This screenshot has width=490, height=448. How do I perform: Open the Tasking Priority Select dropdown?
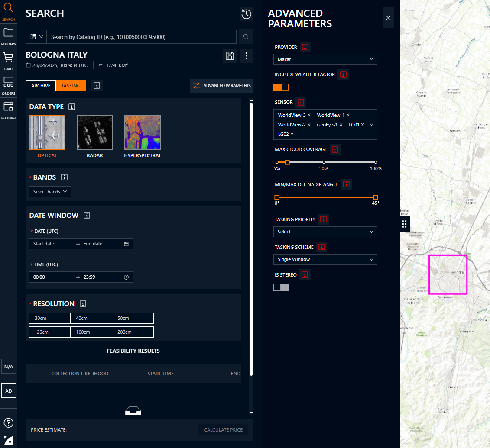(x=325, y=232)
